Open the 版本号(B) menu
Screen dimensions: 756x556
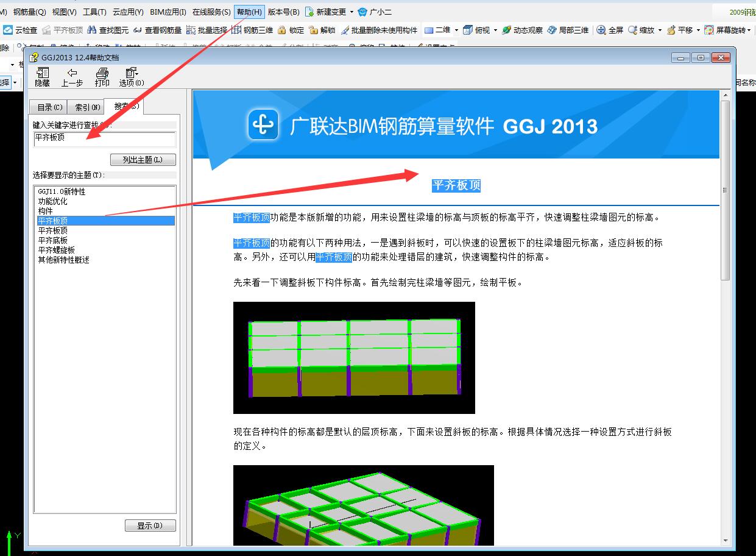click(283, 12)
